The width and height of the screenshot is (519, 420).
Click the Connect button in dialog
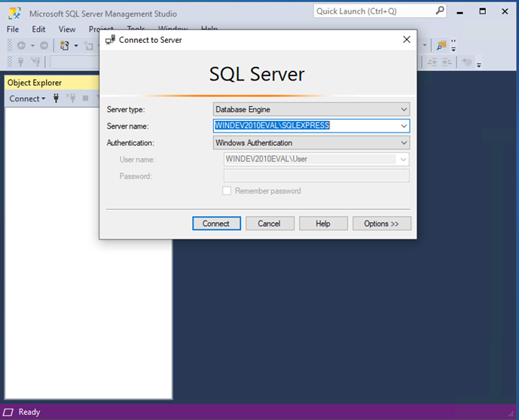coord(216,224)
